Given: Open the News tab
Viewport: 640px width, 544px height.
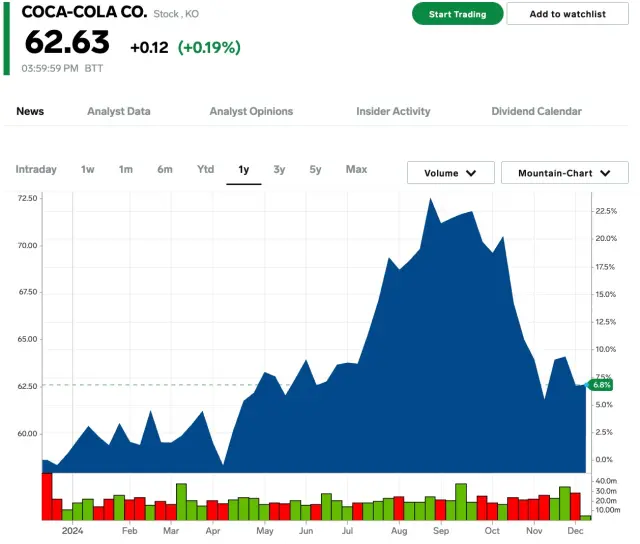Looking at the screenshot, I should coord(30,111).
